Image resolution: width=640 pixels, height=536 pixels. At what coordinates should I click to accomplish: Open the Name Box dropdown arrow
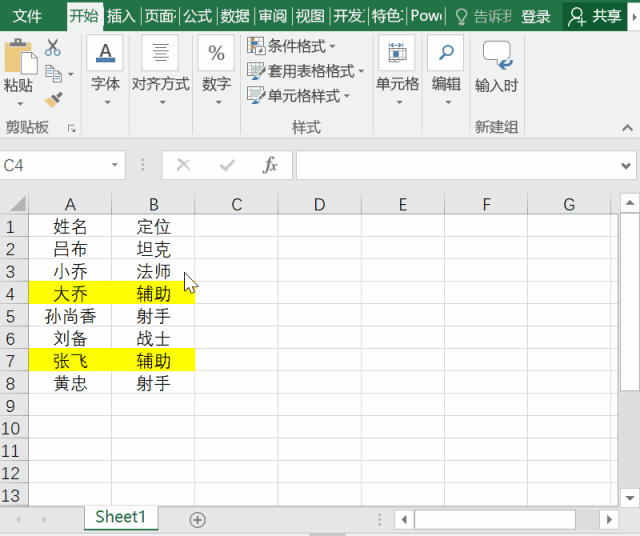coord(115,165)
